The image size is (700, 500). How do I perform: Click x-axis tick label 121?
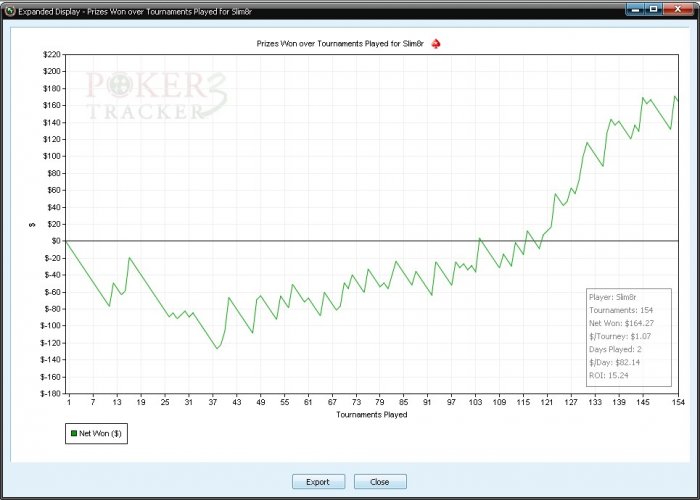(x=547, y=402)
